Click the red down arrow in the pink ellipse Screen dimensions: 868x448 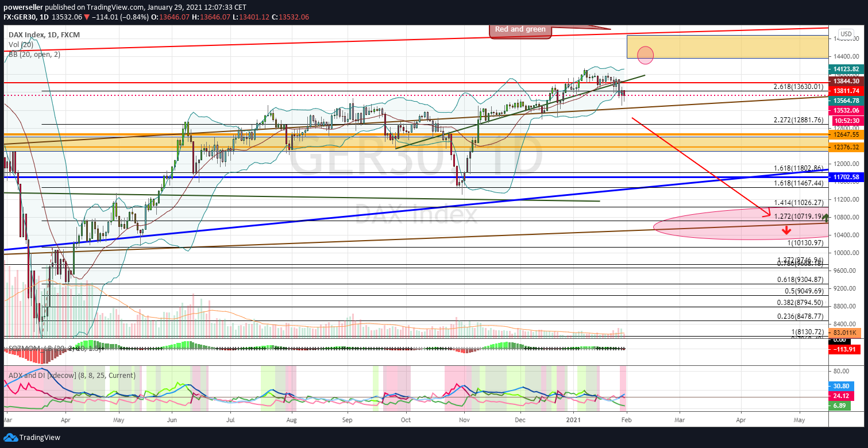pos(785,230)
